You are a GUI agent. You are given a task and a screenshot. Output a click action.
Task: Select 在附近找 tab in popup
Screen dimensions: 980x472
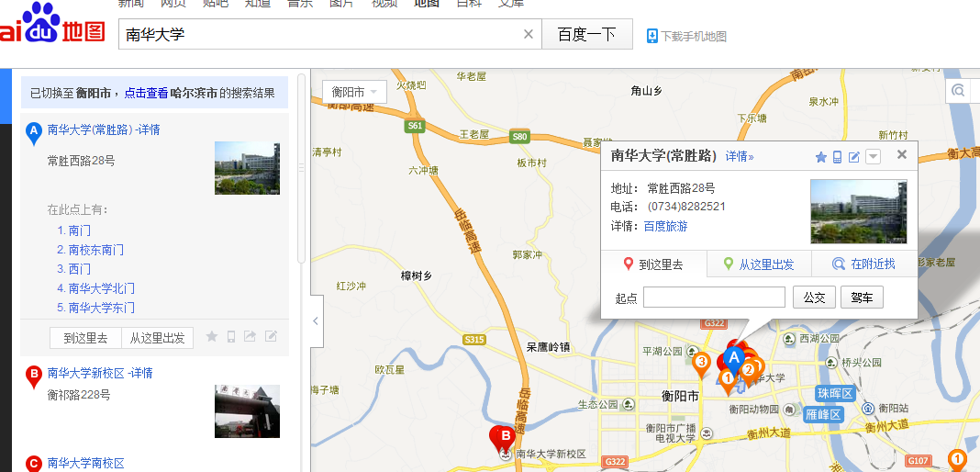coord(864,264)
